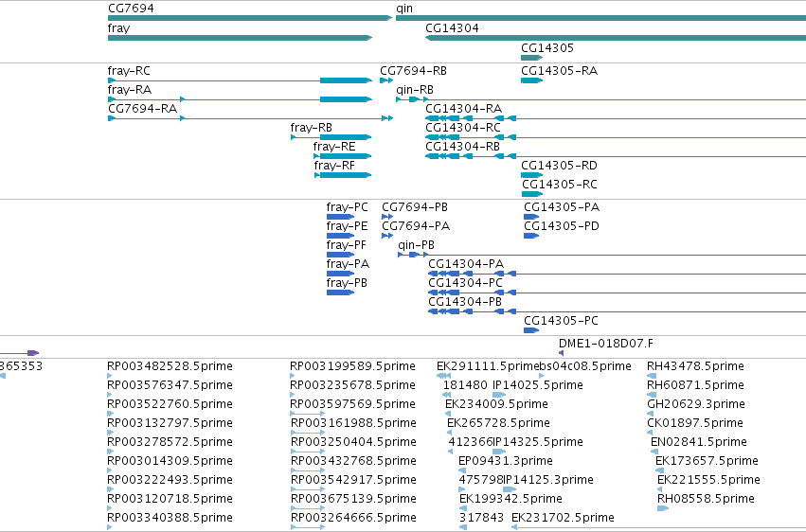Viewport: 806px width, 532px height.
Task: Select EST RP003340388.5prime
Action: tap(170, 518)
